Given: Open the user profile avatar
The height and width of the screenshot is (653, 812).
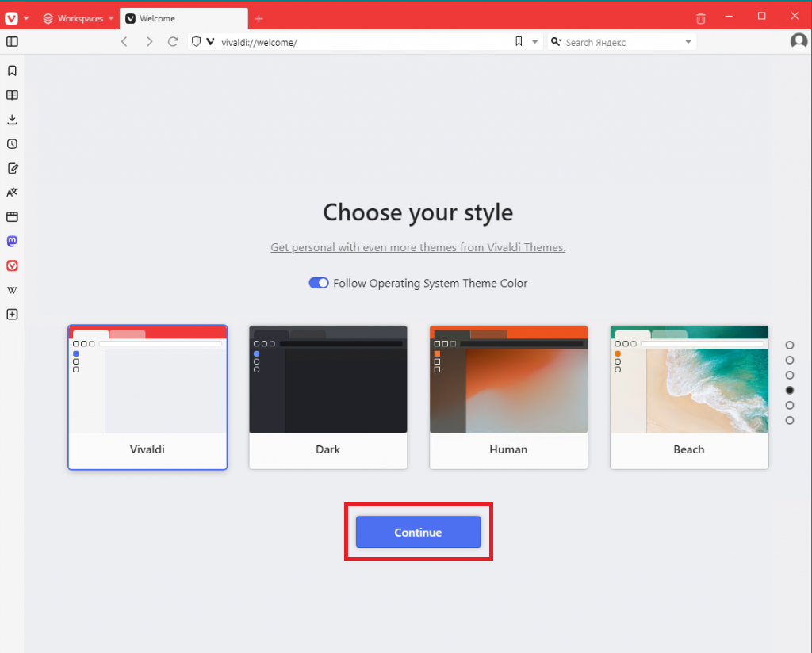Looking at the screenshot, I should (x=799, y=41).
